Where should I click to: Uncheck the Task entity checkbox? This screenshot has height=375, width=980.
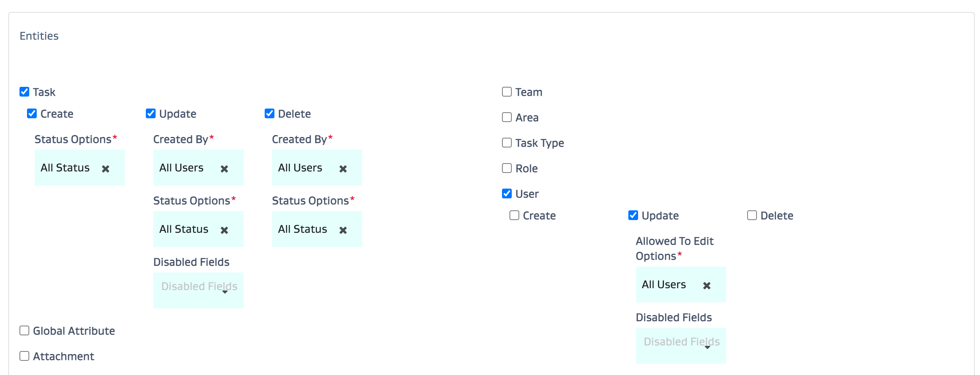click(24, 92)
